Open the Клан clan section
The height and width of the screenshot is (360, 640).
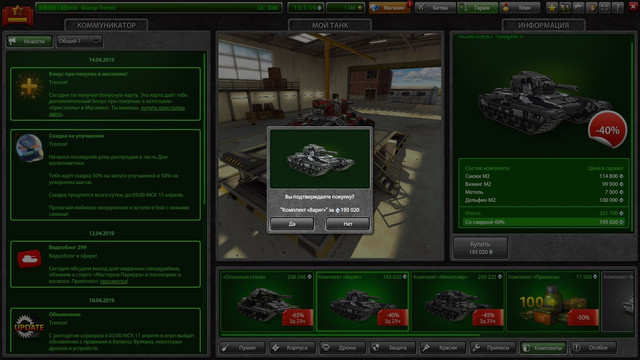tap(520, 8)
